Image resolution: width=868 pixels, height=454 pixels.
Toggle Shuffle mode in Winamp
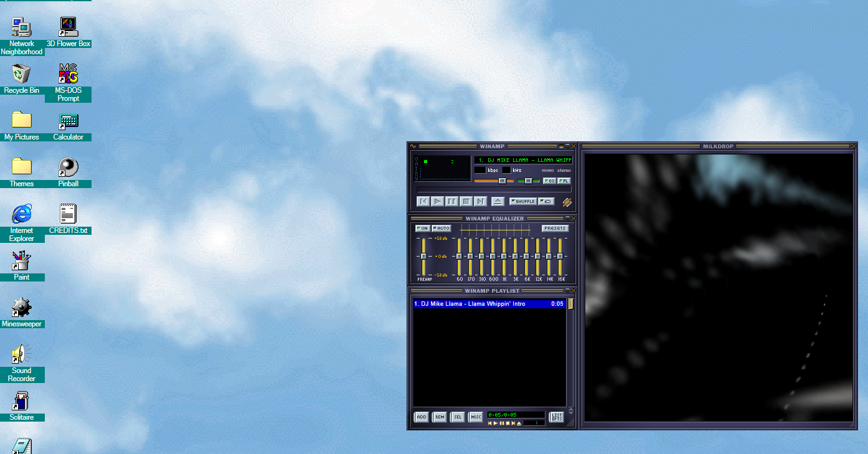point(523,201)
